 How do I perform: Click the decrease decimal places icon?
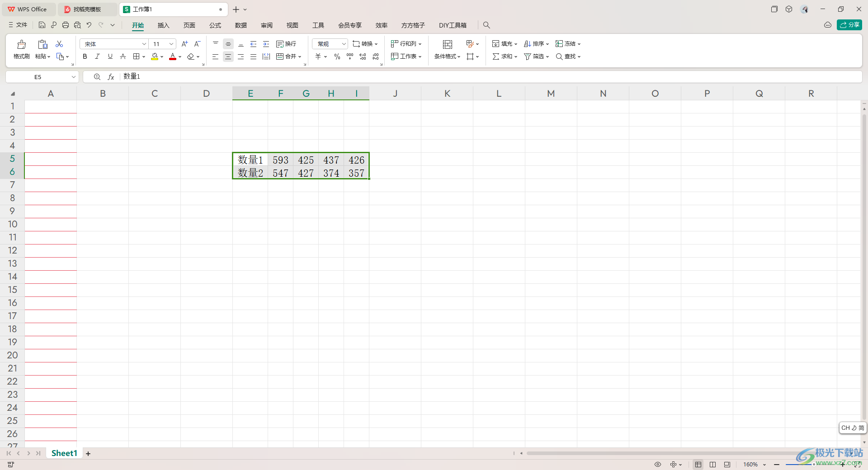(375, 56)
